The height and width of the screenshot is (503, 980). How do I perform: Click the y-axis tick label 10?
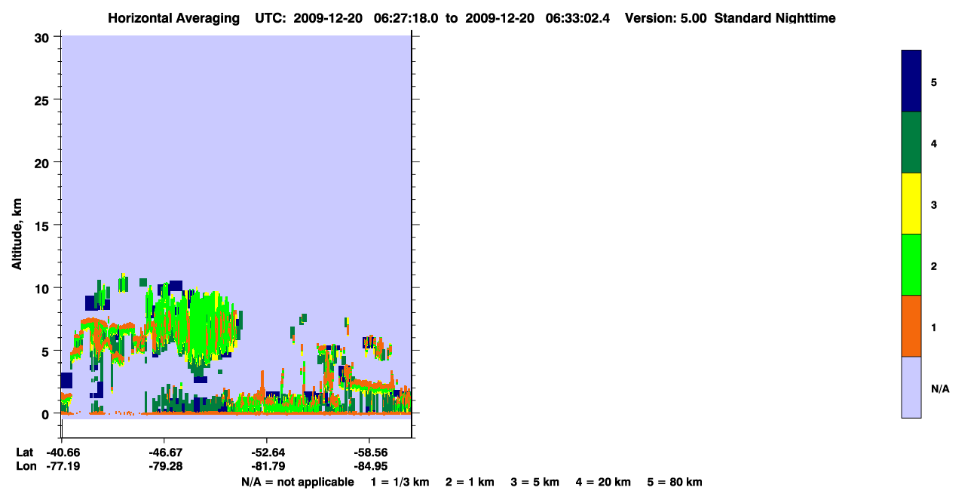44,288
